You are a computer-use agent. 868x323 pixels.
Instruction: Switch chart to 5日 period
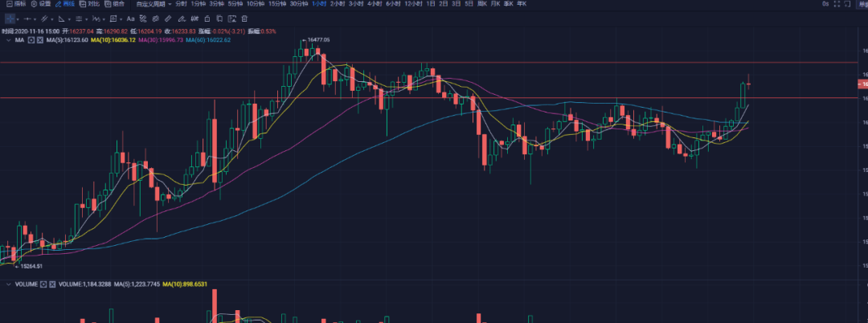point(469,3)
